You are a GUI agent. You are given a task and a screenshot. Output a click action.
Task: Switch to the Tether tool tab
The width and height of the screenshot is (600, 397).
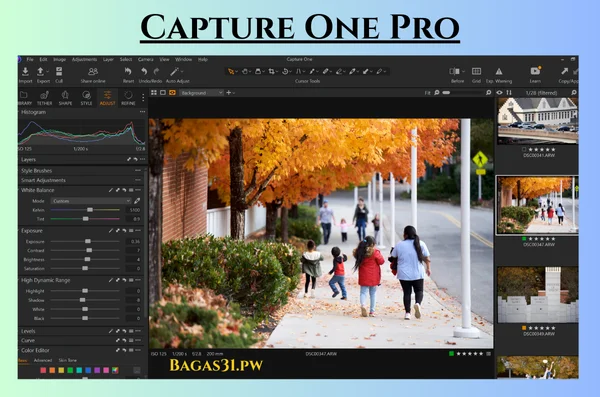coord(44,98)
